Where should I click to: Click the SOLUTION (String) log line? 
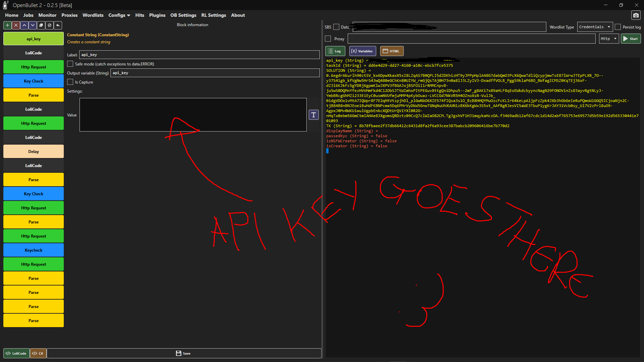click(348, 70)
